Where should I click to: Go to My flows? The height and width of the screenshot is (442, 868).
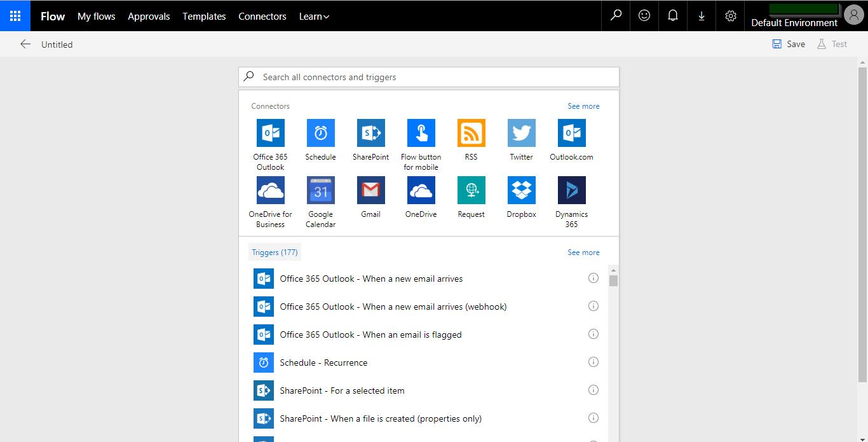(x=97, y=17)
